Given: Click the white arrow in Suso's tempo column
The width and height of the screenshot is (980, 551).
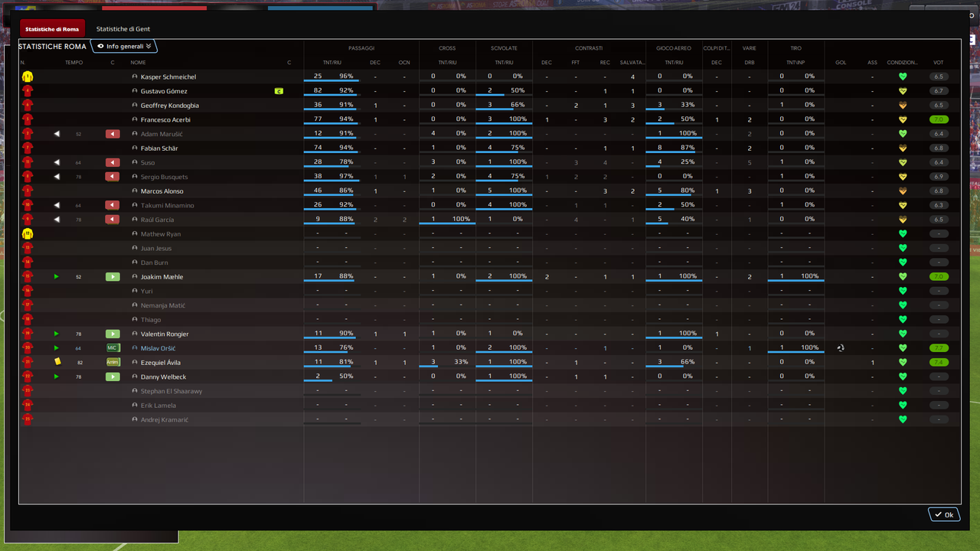Looking at the screenshot, I should tap(57, 162).
